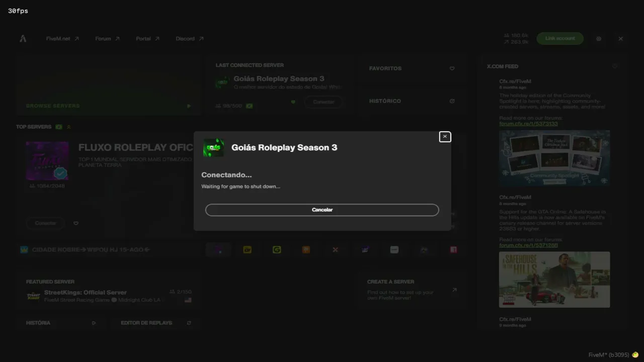
Task: Click "Waiting for game to shut down..."
Action: [240, 187]
